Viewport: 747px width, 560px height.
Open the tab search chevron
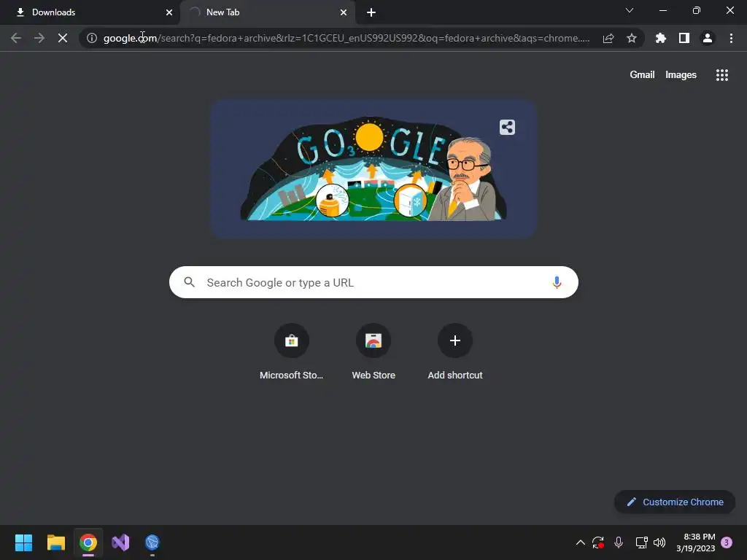click(630, 10)
